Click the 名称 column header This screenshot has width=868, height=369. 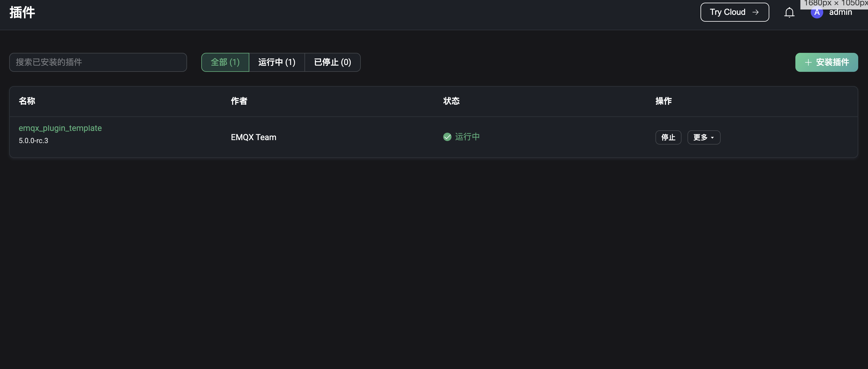[27, 101]
